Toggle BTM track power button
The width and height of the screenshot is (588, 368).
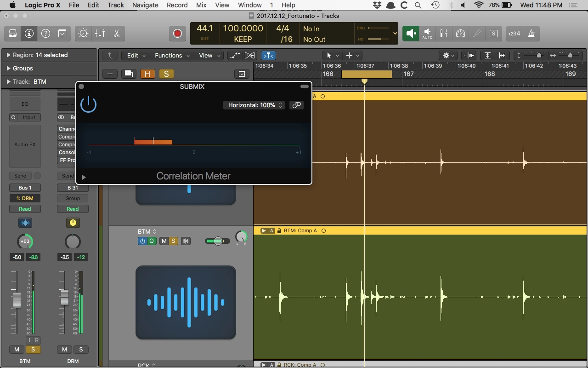[142, 241]
